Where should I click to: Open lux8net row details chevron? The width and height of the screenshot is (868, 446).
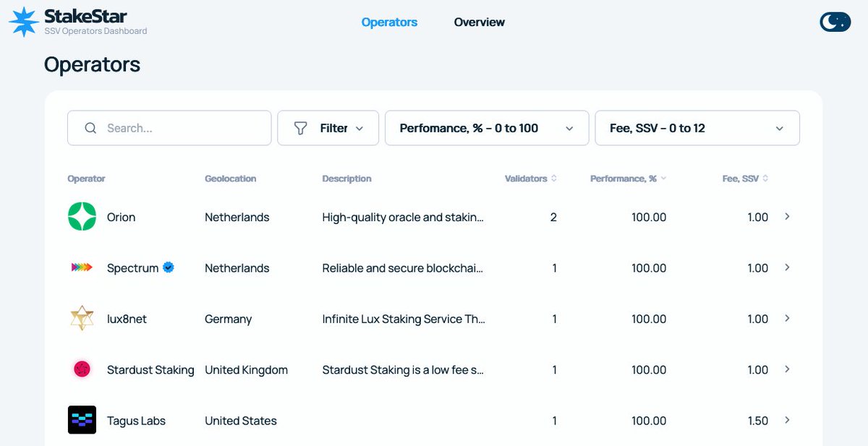point(787,318)
